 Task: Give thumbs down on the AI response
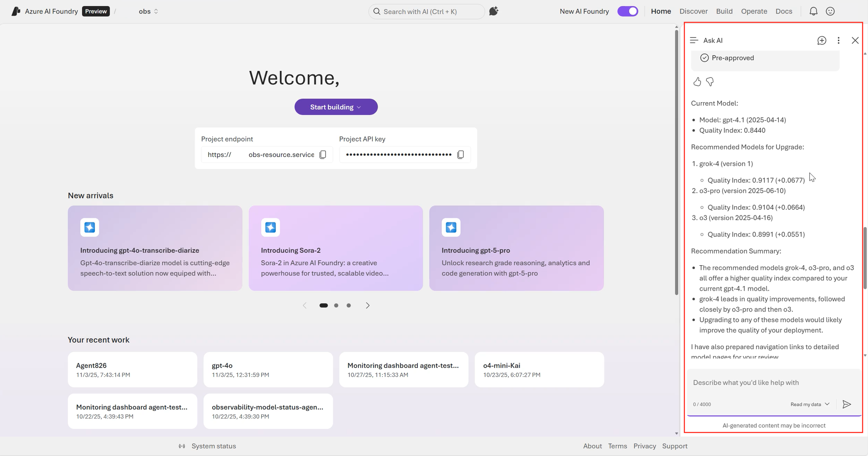tap(710, 81)
